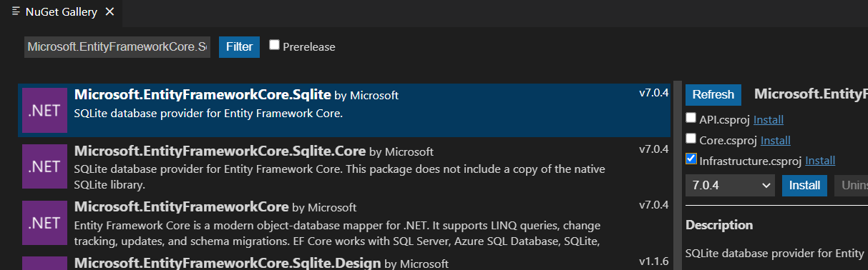868x270 pixels.
Task: Select the NuGet Gallery tab
Action: pyautogui.click(x=62, y=12)
